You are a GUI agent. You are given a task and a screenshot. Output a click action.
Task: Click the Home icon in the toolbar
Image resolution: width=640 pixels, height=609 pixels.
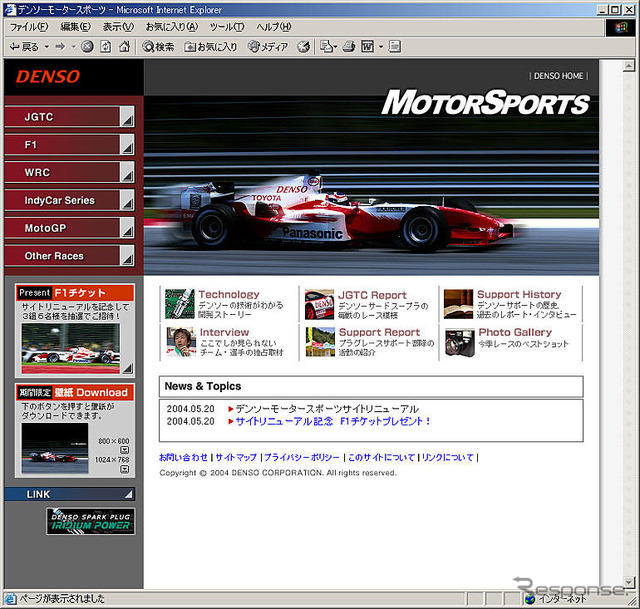tap(124, 47)
